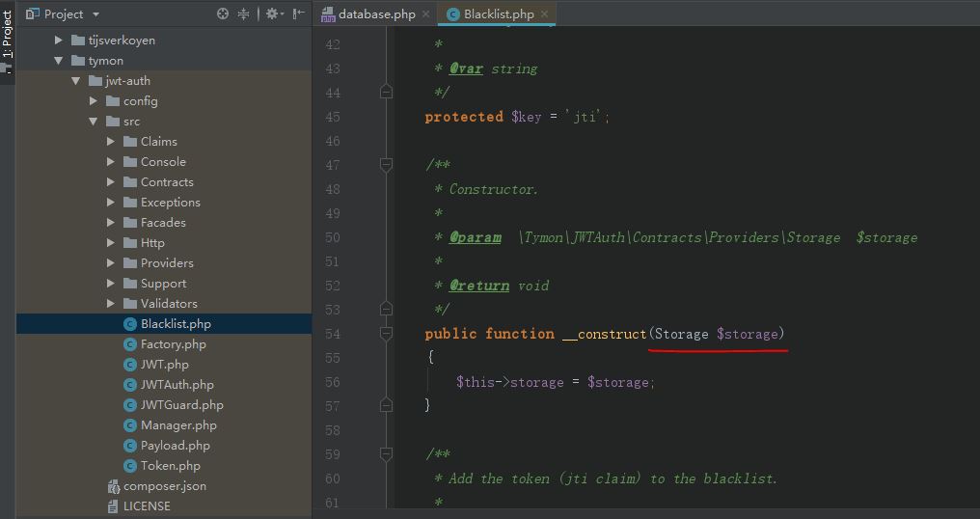Fold the doc comment at line 44

coord(386,92)
